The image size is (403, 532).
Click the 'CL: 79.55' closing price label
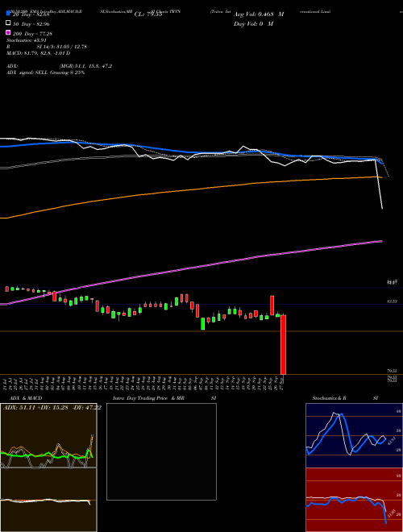click(148, 15)
